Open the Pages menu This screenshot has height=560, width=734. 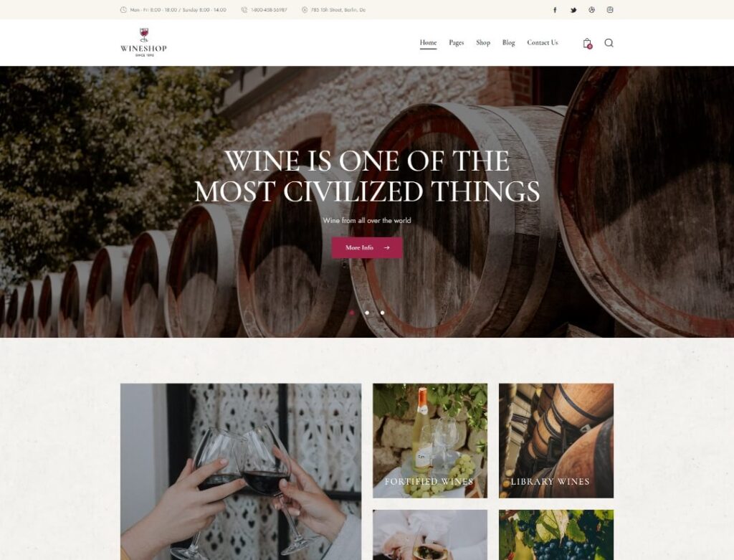pos(457,42)
